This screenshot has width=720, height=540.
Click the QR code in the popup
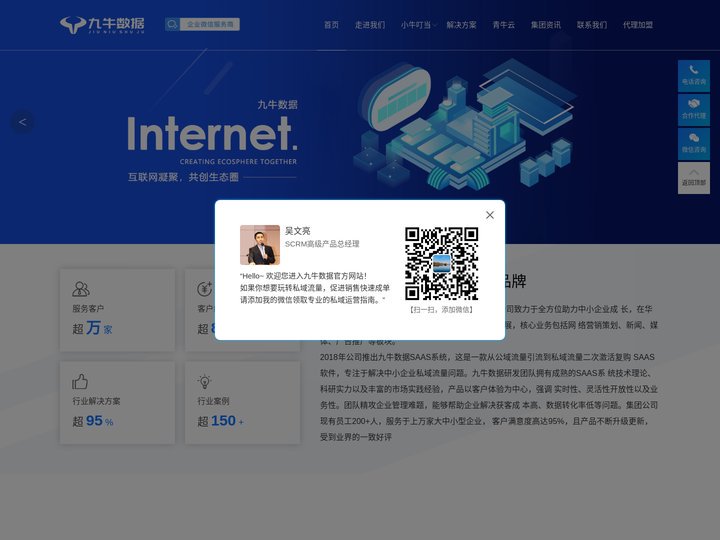(x=441, y=263)
